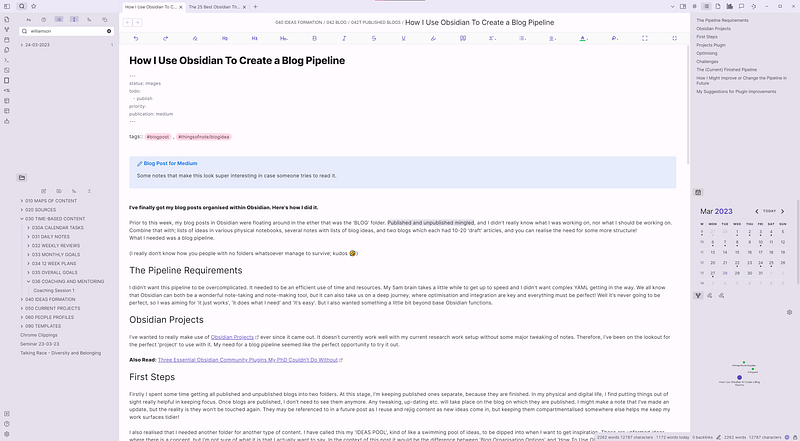Toggle match case in search panel
800x441 pixels.
[29, 19]
